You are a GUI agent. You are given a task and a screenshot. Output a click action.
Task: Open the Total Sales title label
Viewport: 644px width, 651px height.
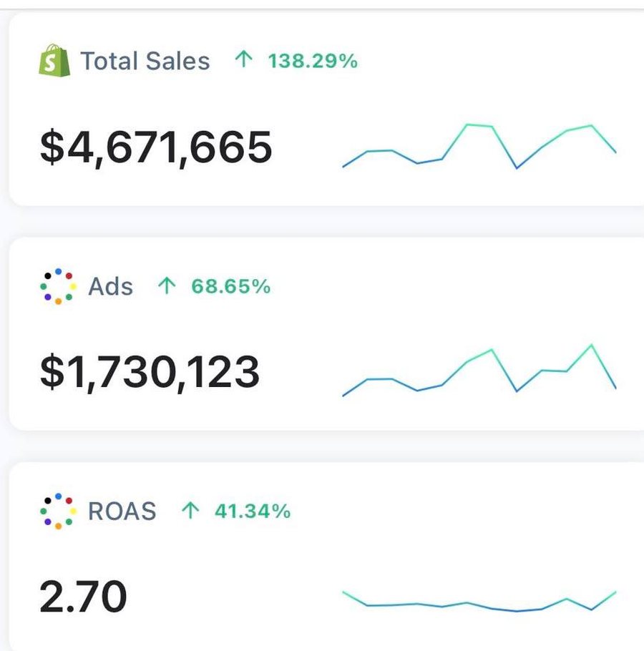tap(145, 61)
